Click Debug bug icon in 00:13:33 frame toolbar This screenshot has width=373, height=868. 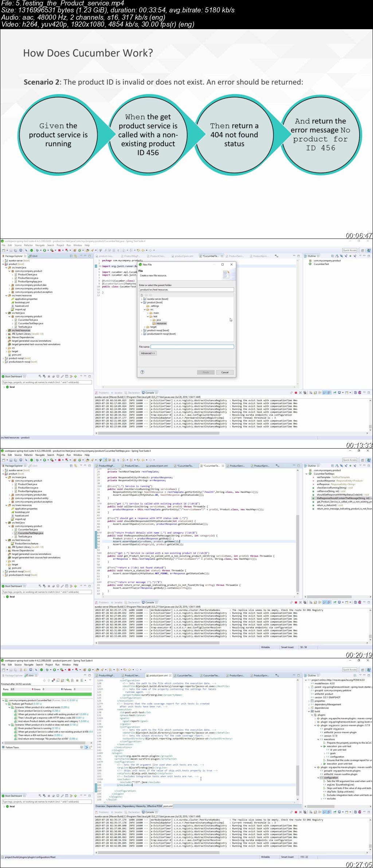[38, 250]
